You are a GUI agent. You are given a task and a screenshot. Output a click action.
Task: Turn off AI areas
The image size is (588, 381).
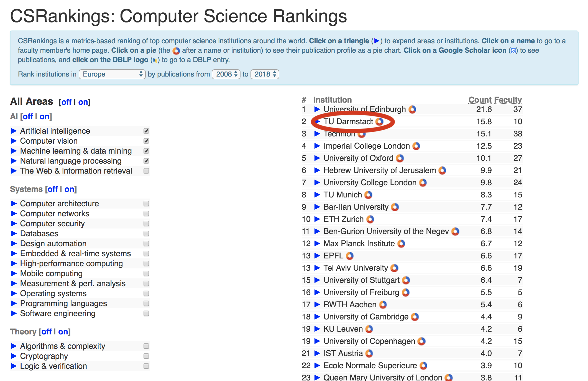[28, 117]
